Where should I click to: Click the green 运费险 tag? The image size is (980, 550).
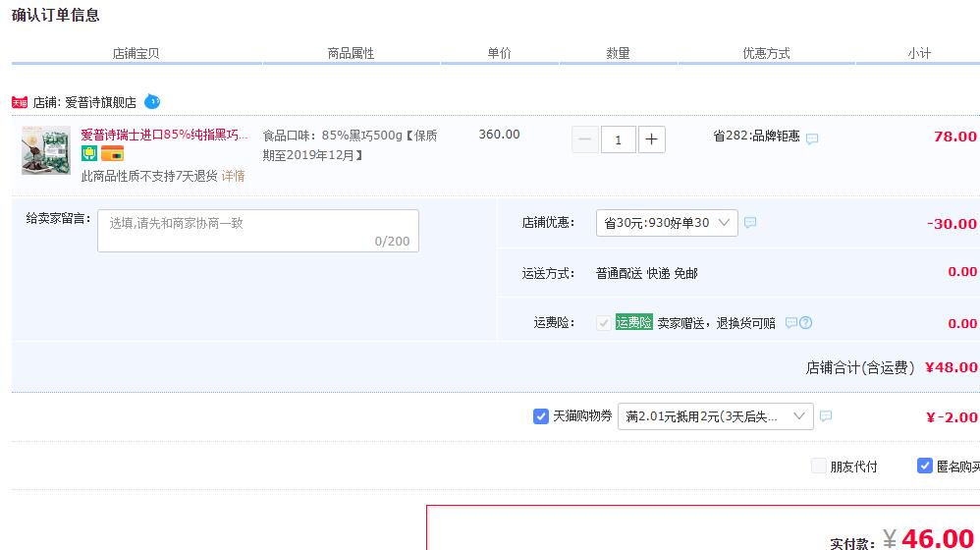click(x=633, y=322)
